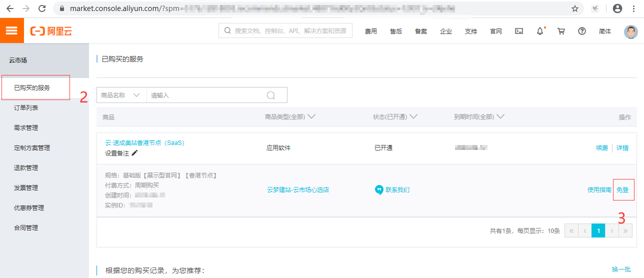The image size is (644, 278).
Task: Select page 1 in pagination
Action: click(x=598, y=230)
